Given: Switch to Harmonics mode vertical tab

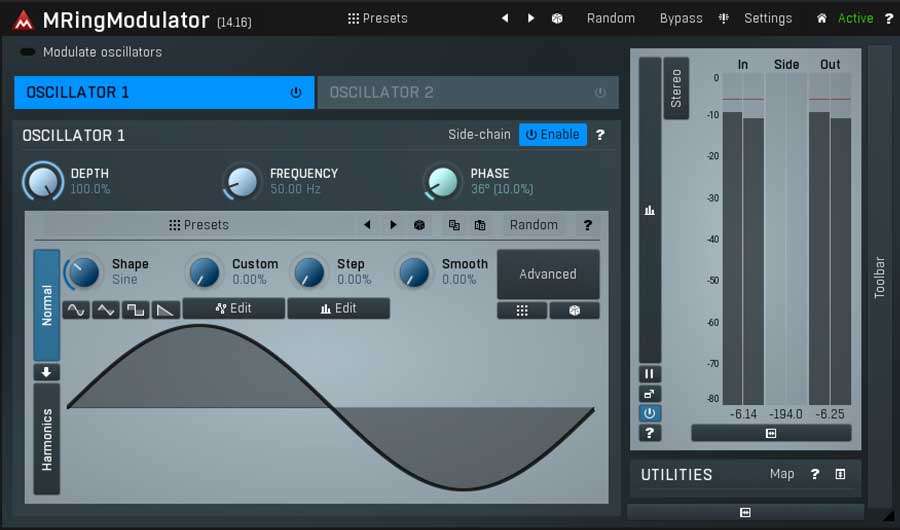Looking at the screenshot, I should point(46,439).
